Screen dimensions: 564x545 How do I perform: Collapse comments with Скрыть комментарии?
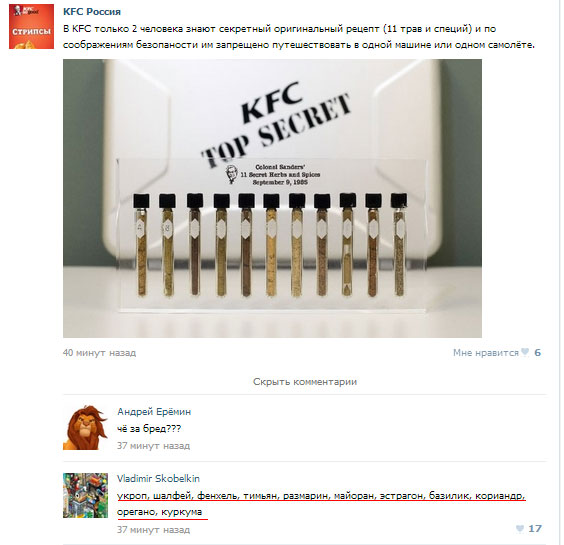click(305, 381)
